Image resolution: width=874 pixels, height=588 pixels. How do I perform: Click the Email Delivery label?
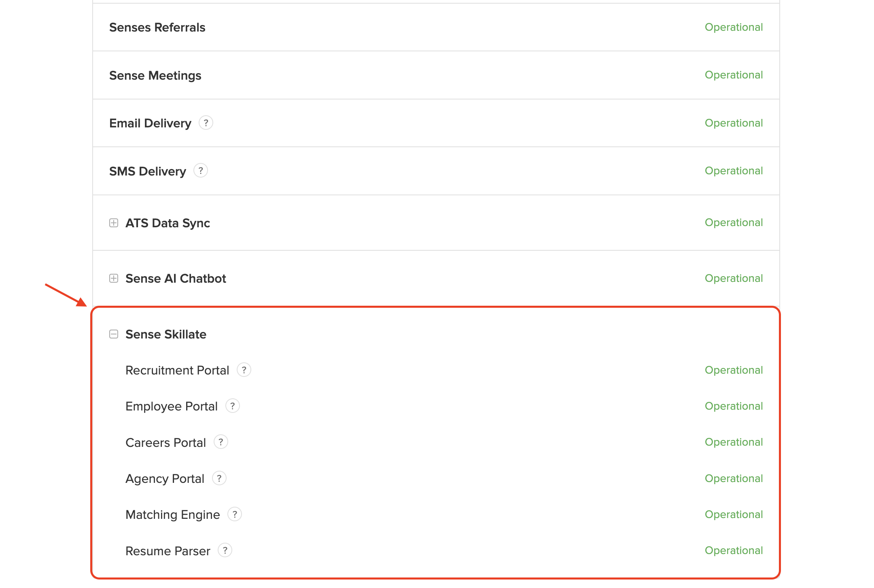150,123
